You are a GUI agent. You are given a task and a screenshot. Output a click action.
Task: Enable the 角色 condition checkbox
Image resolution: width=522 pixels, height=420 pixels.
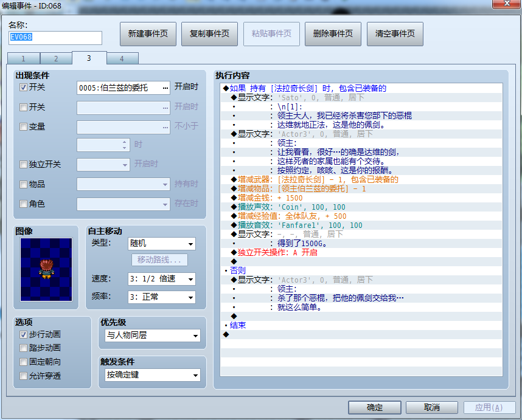pyautogui.click(x=23, y=204)
